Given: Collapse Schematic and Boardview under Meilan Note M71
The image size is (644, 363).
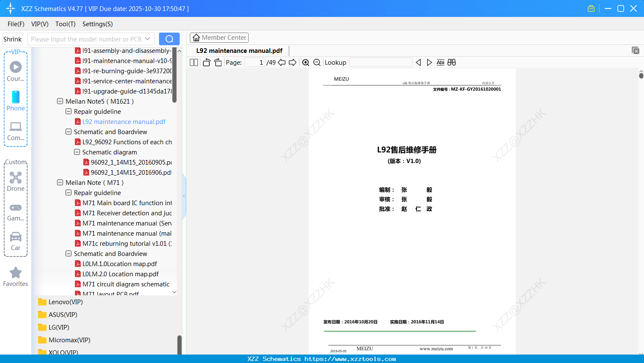Looking at the screenshot, I should click(69, 253).
